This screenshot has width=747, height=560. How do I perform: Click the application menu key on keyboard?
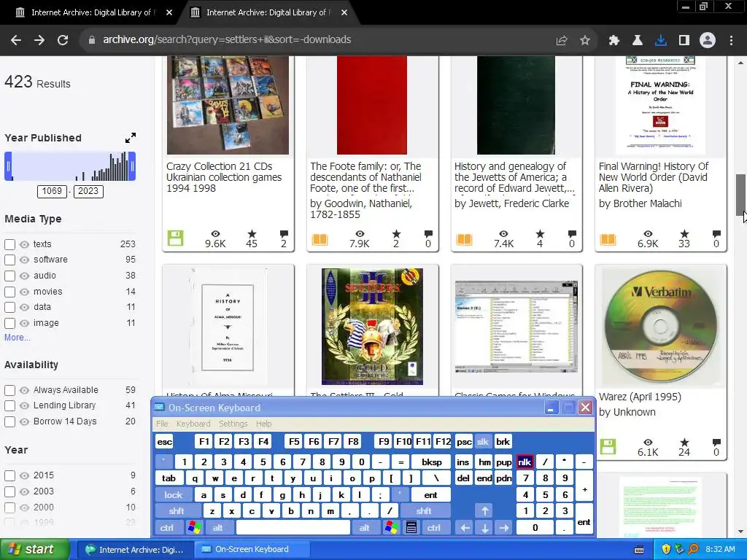(411, 528)
